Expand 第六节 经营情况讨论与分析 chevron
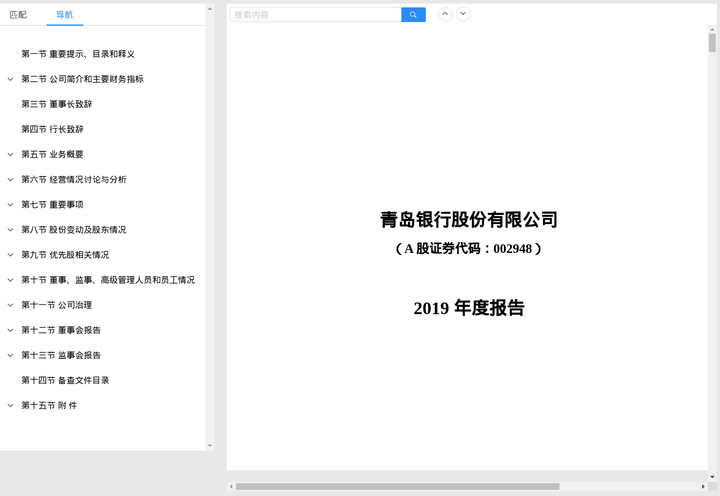Screen dimensions: 720x496 (10, 180)
